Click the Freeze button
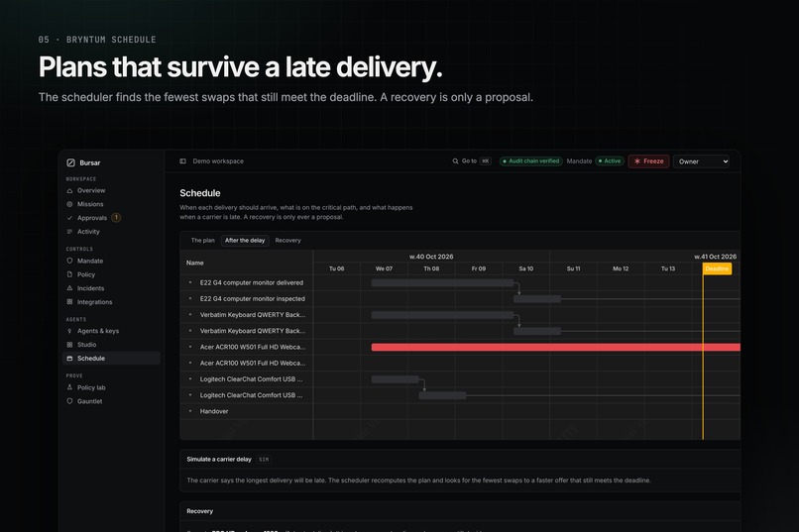This screenshot has height=532, width=799. [648, 161]
